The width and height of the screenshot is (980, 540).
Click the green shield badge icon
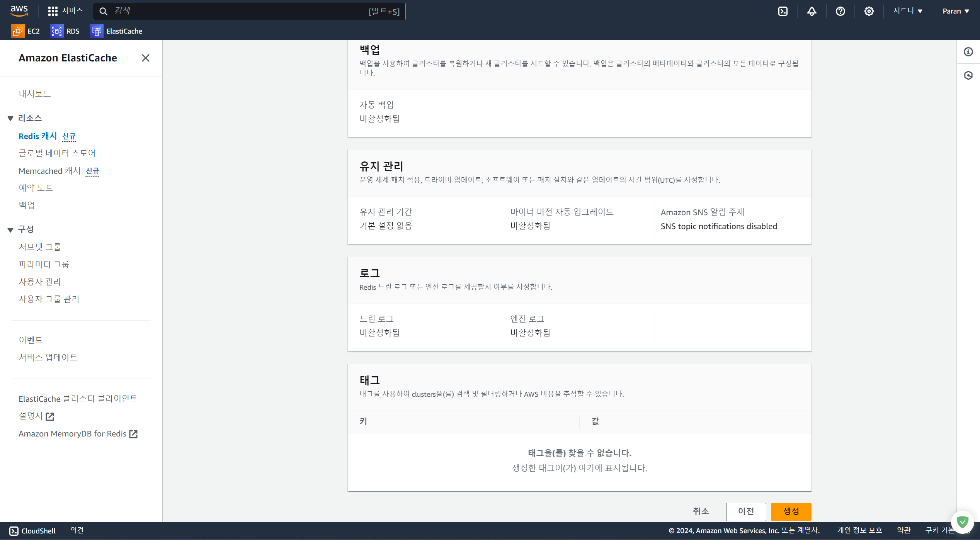[962, 522]
